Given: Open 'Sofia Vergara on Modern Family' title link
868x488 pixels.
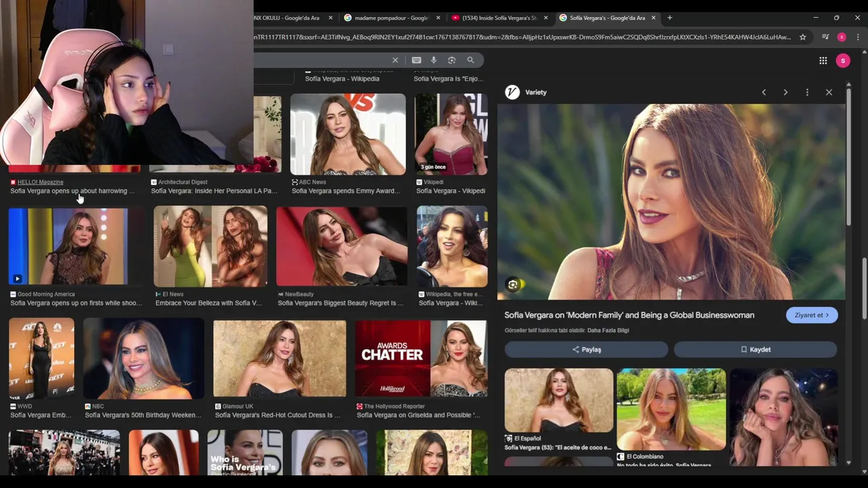Looking at the screenshot, I should click(x=629, y=315).
